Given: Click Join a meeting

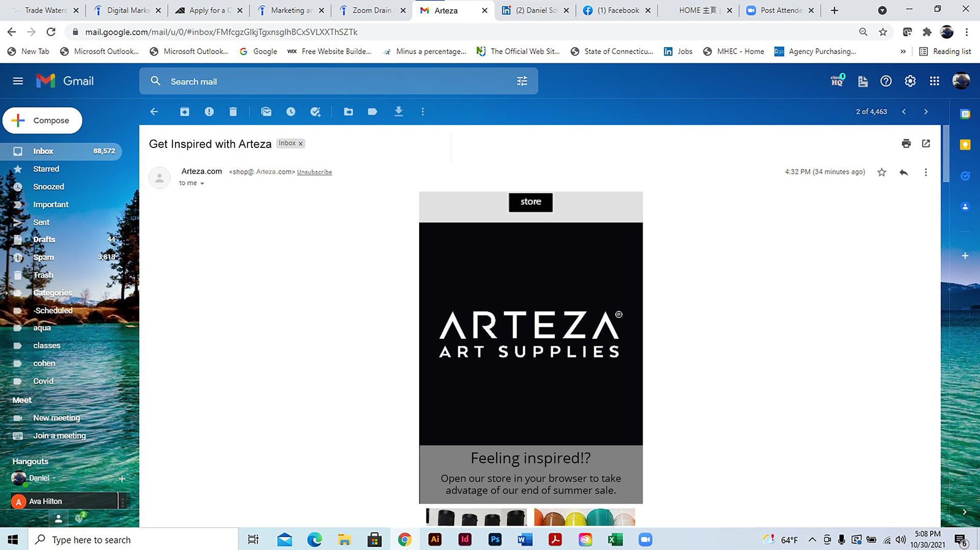Looking at the screenshot, I should (59, 436).
